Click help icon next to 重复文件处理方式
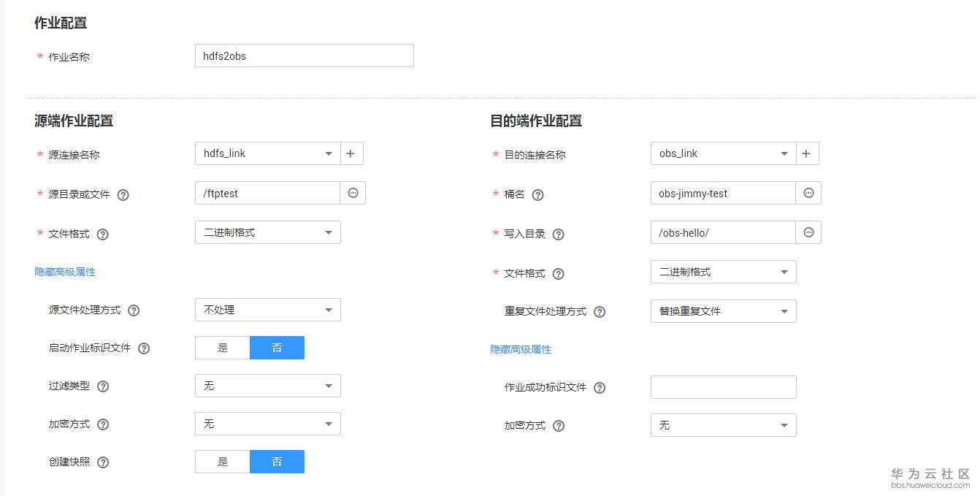 pyautogui.click(x=600, y=312)
